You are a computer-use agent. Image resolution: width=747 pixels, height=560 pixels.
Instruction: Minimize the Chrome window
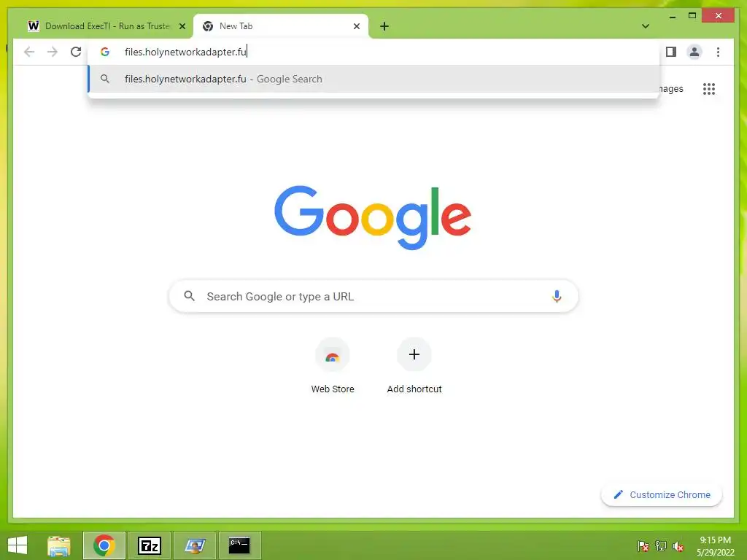pyautogui.click(x=672, y=16)
